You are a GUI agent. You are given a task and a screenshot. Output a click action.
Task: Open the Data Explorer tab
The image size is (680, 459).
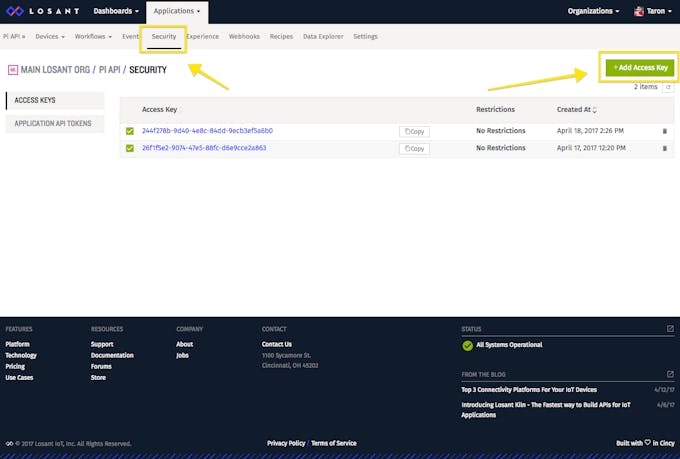tap(323, 36)
